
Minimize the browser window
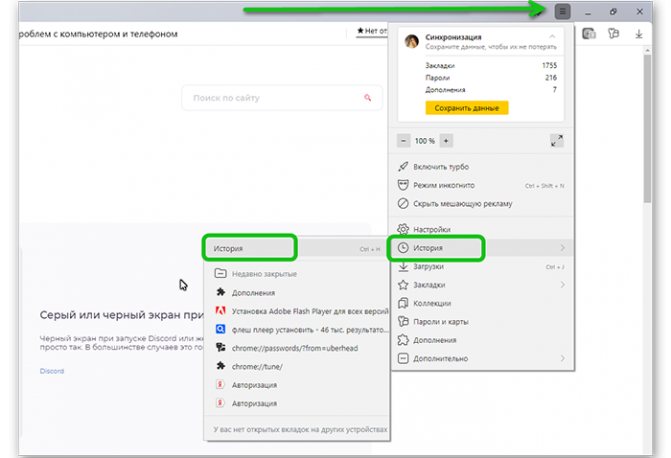(588, 13)
